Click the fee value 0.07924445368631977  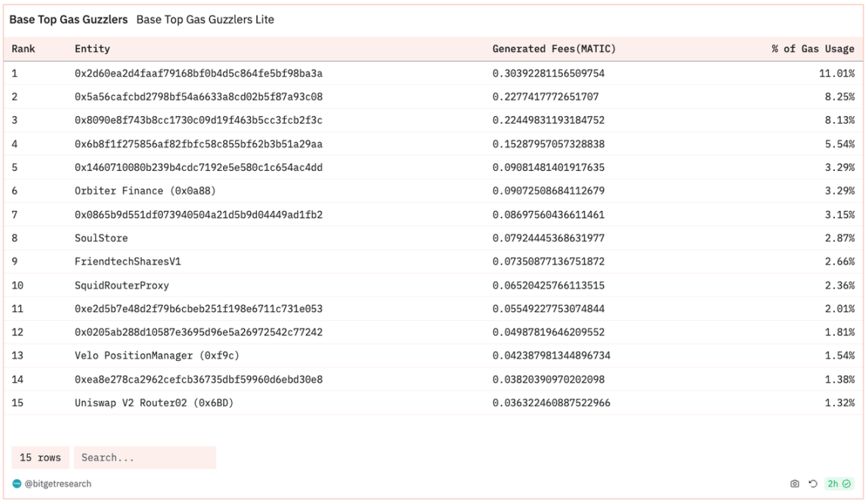pyautogui.click(x=549, y=238)
